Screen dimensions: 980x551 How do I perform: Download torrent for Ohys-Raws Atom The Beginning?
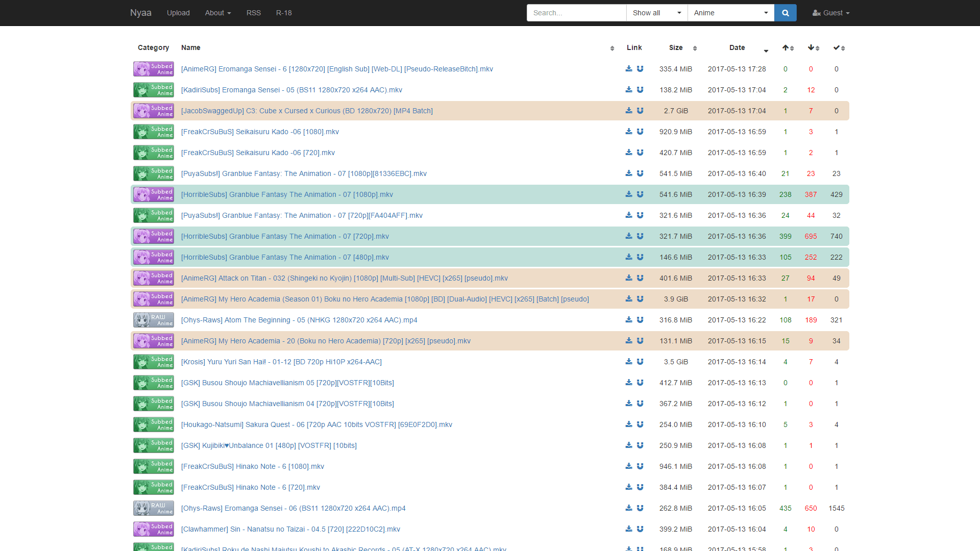tap(629, 320)
